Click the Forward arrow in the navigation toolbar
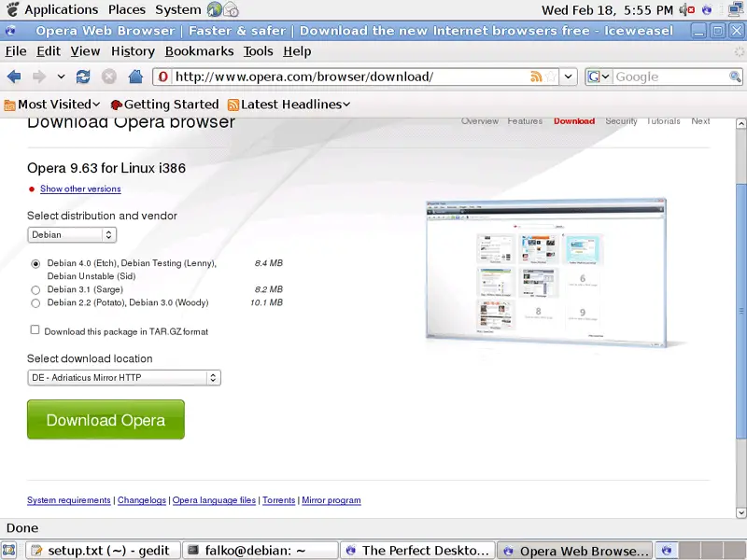Screen dimensions: 747x560 click(x=39, y=77)
